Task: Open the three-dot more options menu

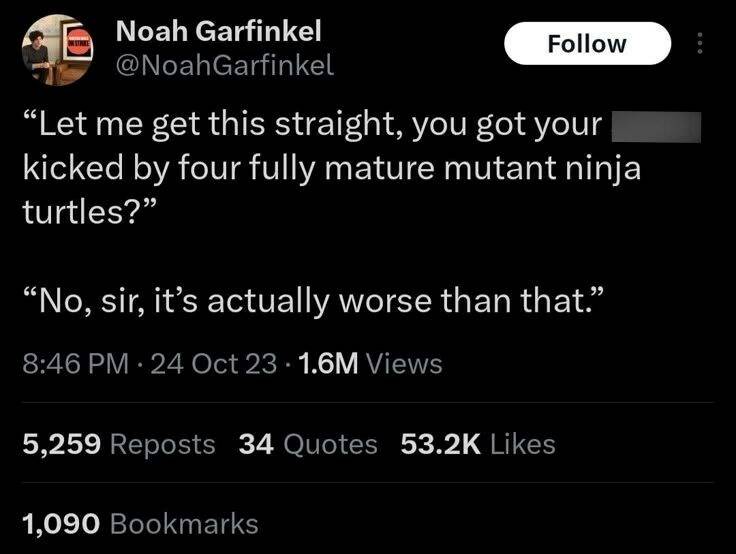Action: tap(700, 45)
